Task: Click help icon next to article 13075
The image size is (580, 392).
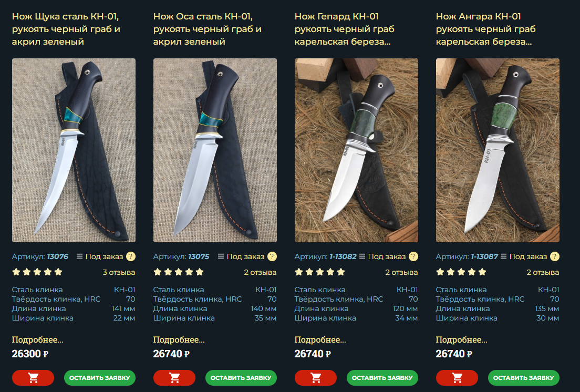Action: (x=272, y=256)
